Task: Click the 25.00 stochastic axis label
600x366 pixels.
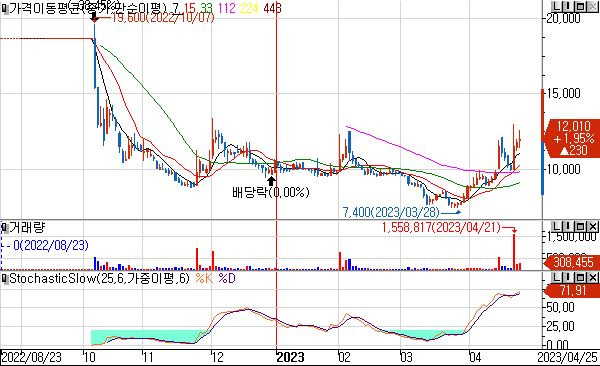Action: [561, 326]
